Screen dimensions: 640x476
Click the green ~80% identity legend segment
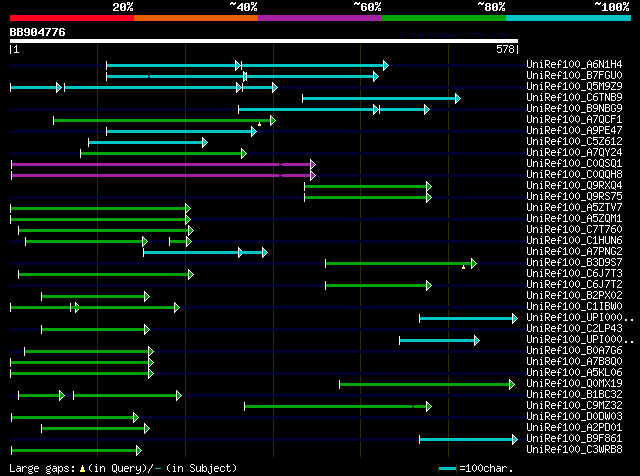[x=444, y=18]
